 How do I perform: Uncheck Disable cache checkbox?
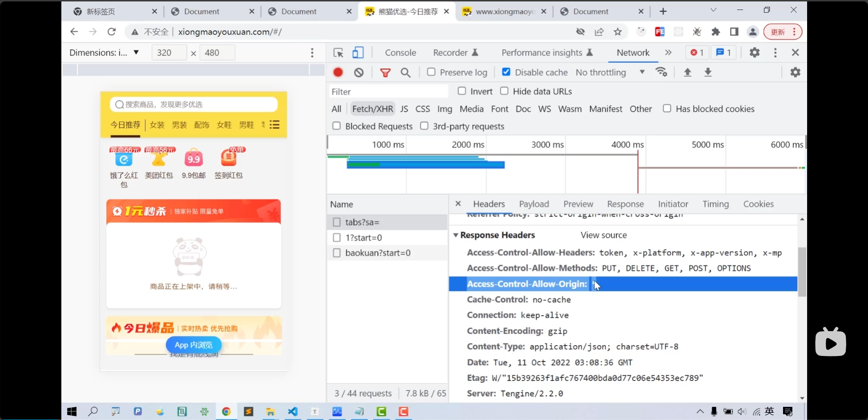[x=506, y=72]
